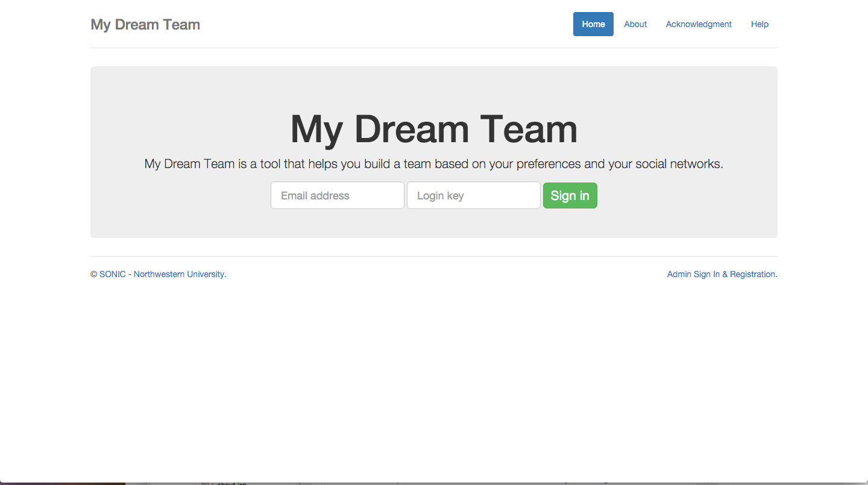Screen dimensions: 868x485
Task: Select the Home navigation tab
Action: point(593,24)
